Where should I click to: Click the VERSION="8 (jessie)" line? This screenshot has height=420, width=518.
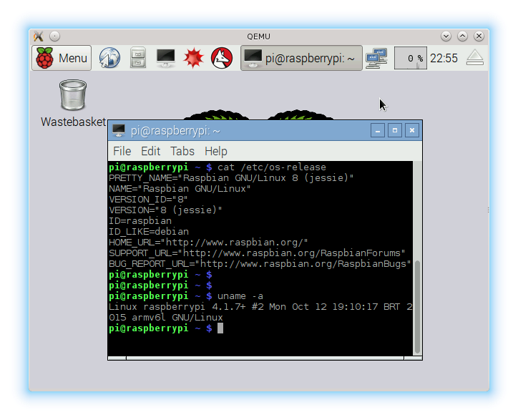tap(165, 210)
